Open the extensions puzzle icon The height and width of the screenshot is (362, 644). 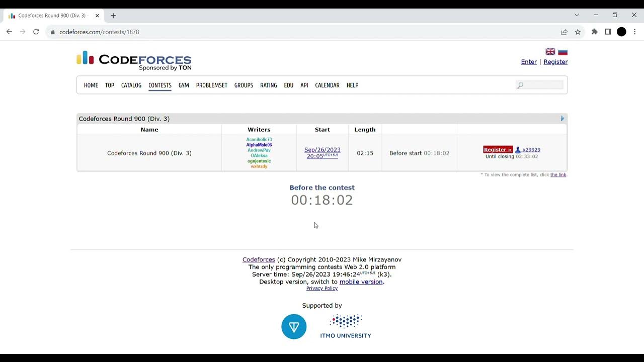coord(595,32)
